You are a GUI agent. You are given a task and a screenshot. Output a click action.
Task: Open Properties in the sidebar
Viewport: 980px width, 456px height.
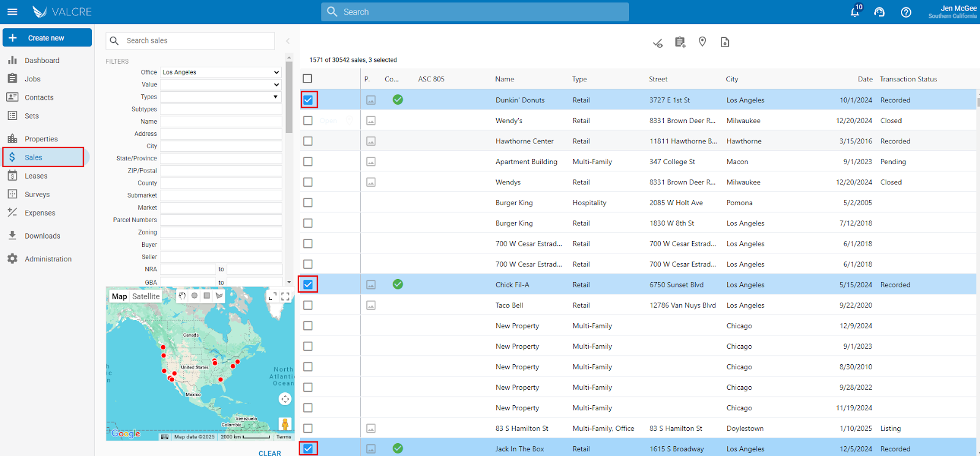(x=41, y=139)
